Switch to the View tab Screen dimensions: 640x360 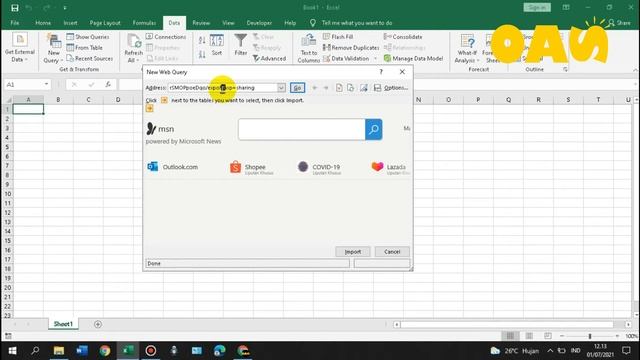(228, 23)
